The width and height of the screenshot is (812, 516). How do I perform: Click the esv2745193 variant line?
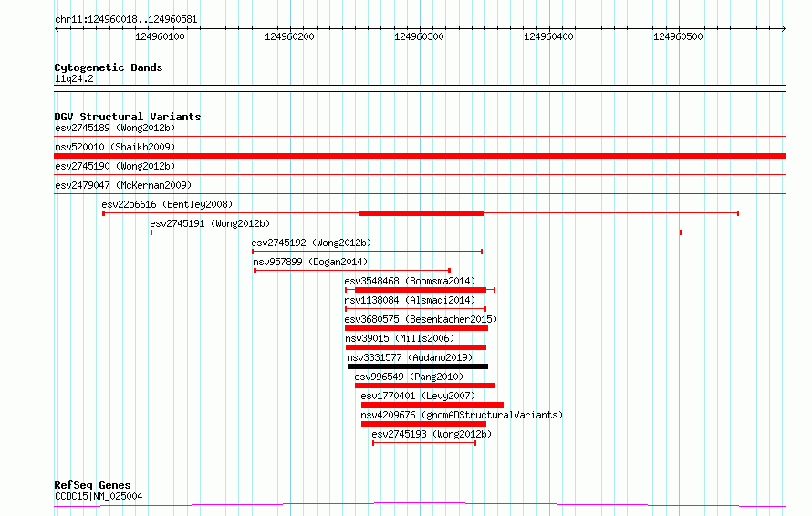[424, 443]
